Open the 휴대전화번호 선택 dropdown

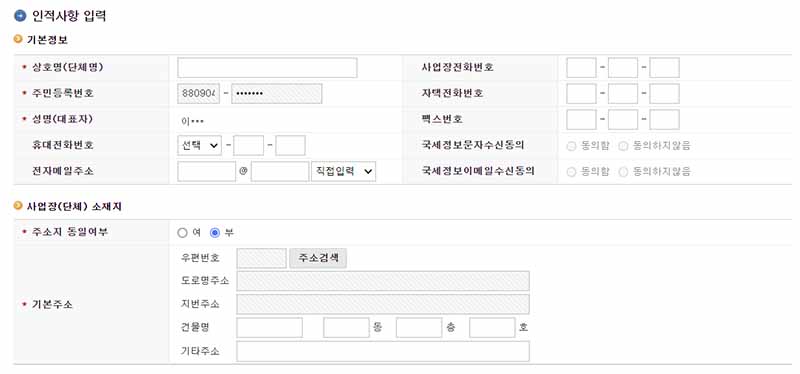[199, 145]
